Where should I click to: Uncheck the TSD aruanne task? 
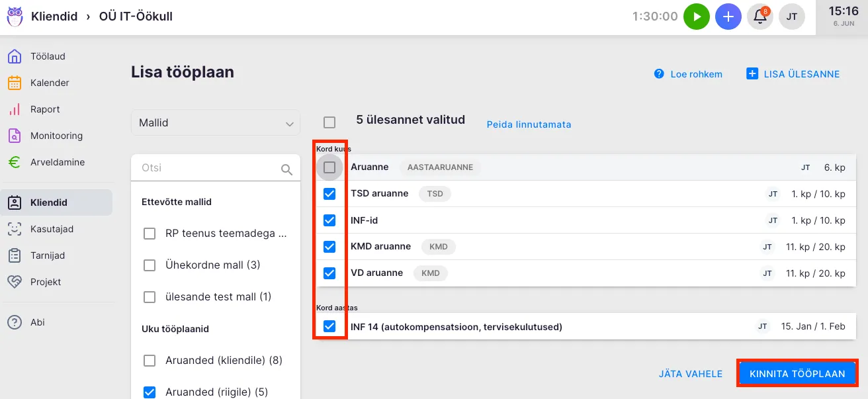coord(329,194)
